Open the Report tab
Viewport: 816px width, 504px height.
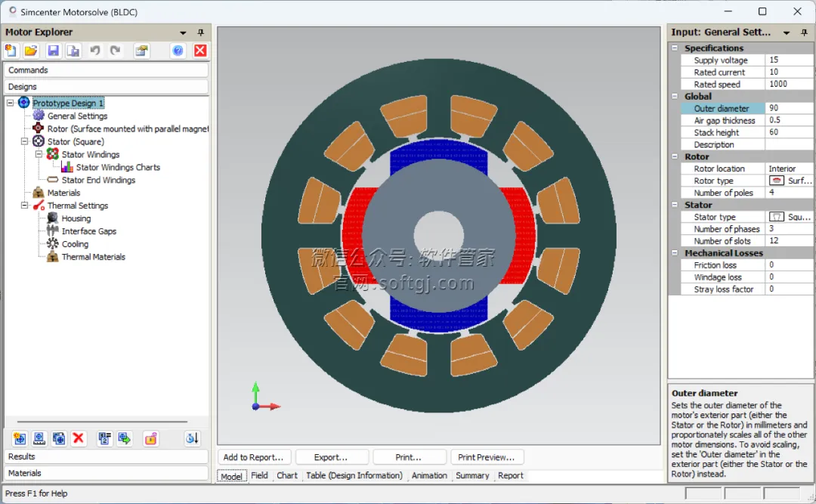coord(511,475)
